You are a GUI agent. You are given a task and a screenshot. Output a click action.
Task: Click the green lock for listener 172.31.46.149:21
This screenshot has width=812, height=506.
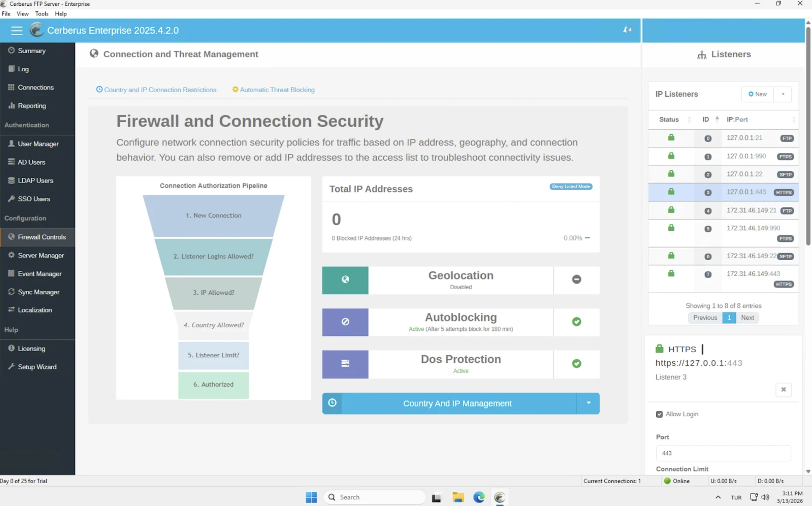[671, 210]
